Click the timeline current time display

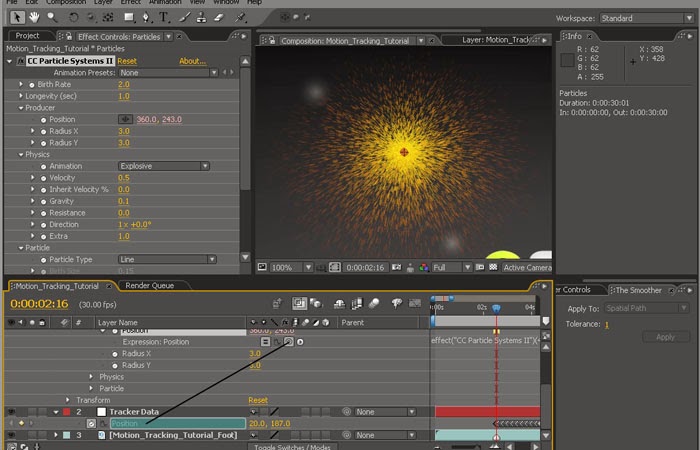(x=39, y=303)
